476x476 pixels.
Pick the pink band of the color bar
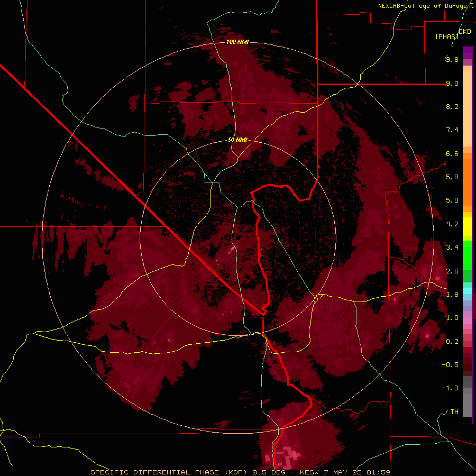[x=467, y=321]
